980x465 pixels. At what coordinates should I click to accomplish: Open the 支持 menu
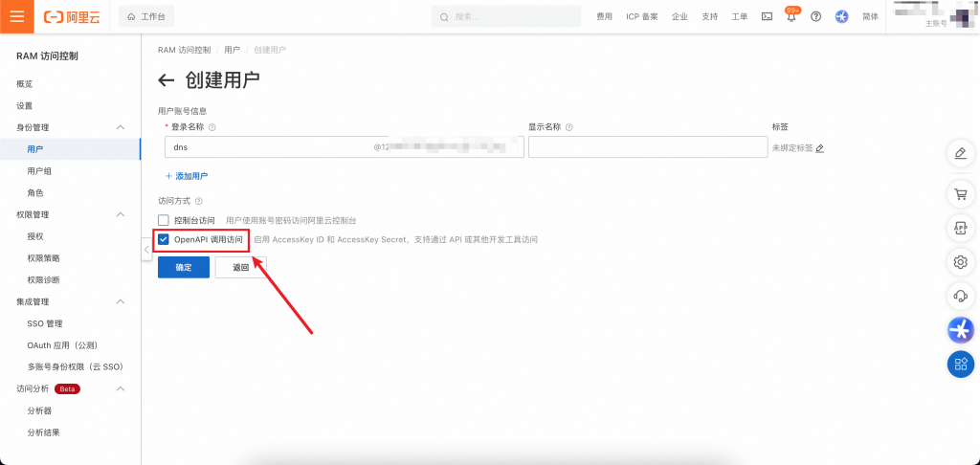(x=709, y=17)
